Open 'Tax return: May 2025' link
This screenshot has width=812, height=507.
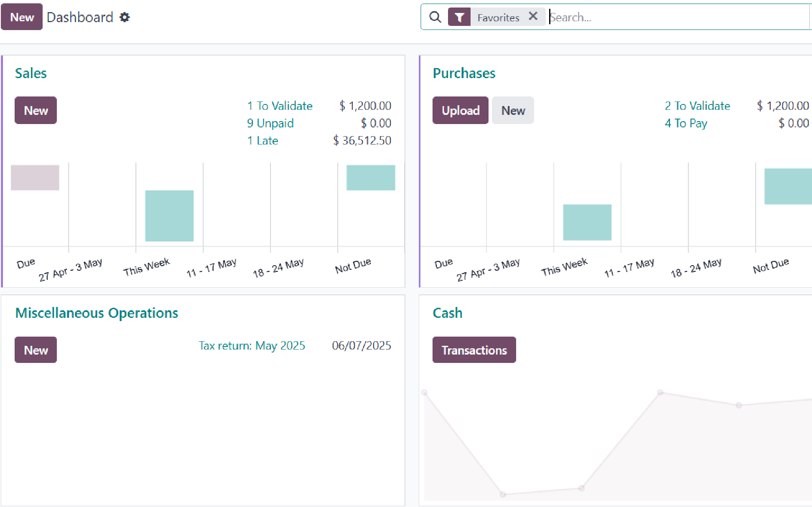[x=252, y=346]
